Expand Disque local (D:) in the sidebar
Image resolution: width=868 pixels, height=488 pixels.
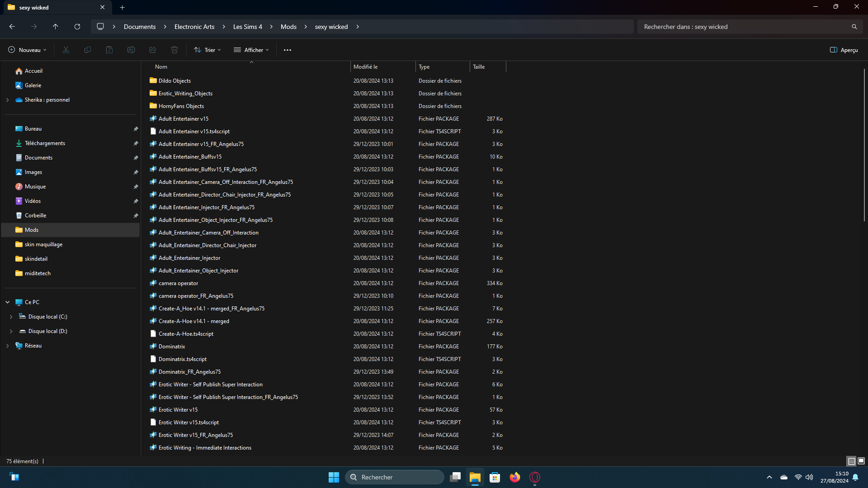[x=11, y=331]
